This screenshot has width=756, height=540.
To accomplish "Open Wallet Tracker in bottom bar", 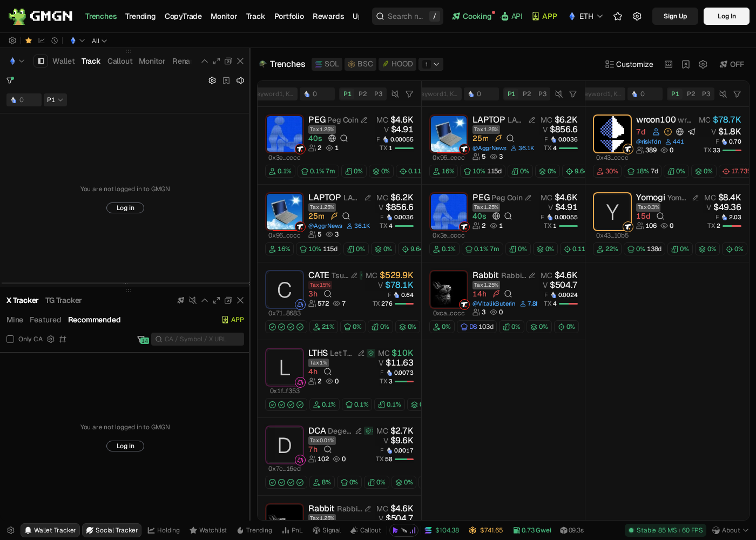I will [50, 530].
